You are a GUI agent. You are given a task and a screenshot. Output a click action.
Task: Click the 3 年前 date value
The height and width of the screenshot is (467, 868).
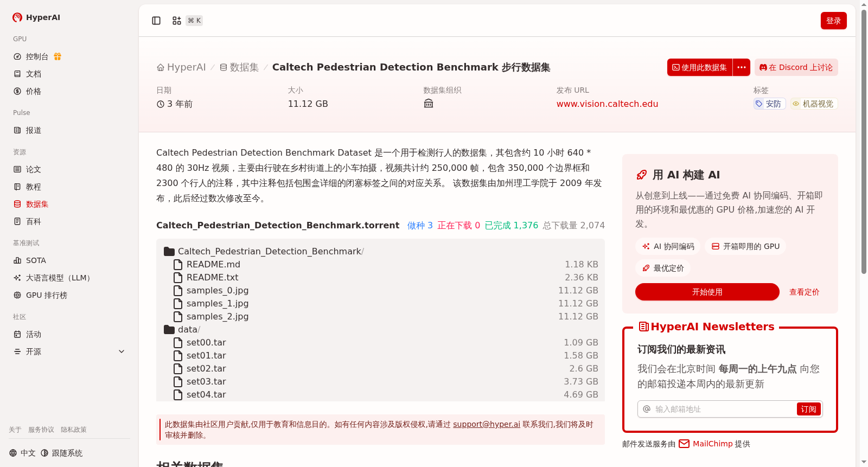pos(175,104)
